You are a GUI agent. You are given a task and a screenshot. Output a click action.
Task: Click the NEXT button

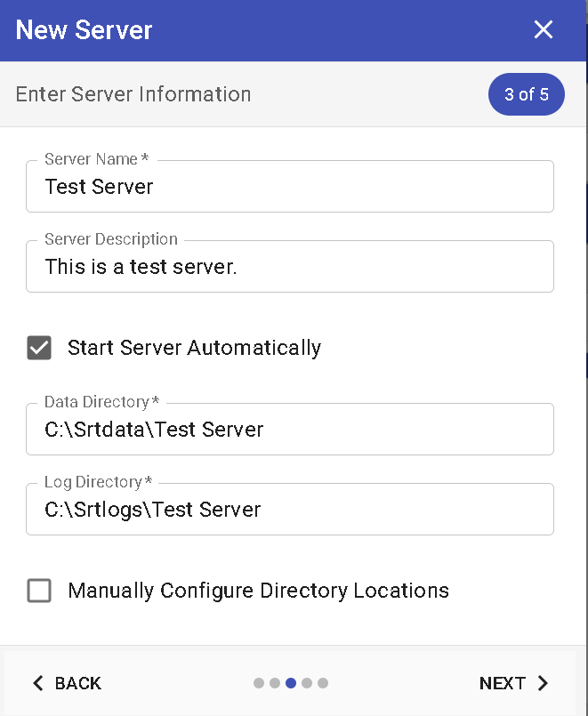(503, 683)
